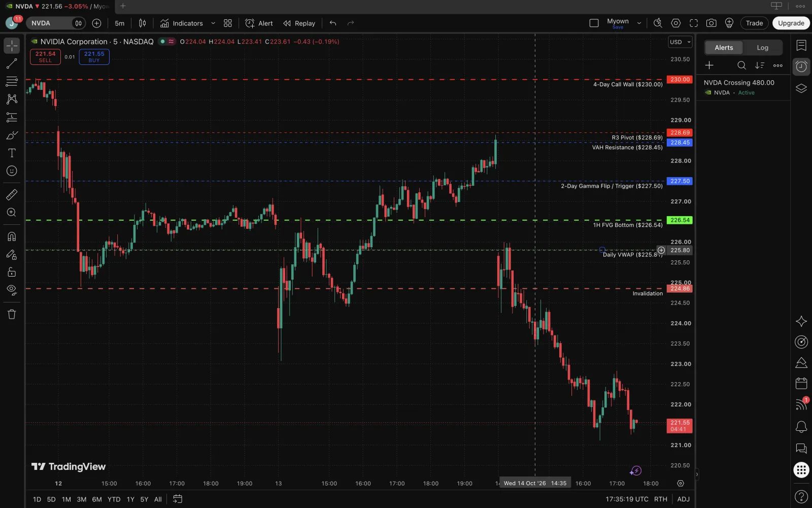Open go to date calendar icon
Image resolution: width=812 pixels, height=508 pixels.
pyautogui.click(x=178, y=499)
